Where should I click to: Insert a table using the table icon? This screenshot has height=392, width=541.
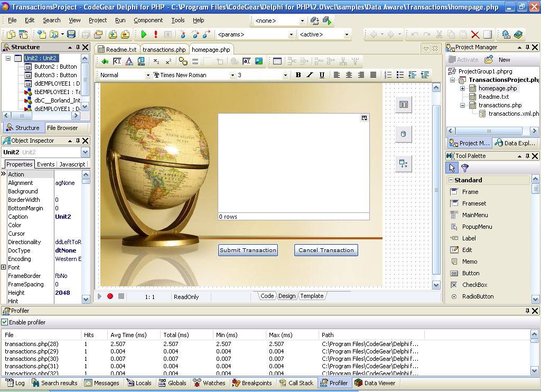[277, 61]
